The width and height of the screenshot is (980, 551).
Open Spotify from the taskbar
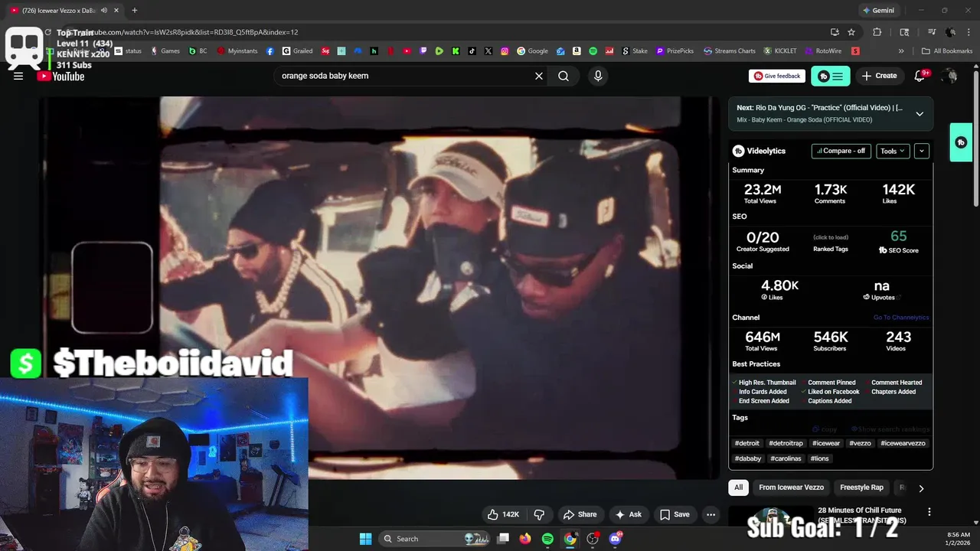[547, 539]
